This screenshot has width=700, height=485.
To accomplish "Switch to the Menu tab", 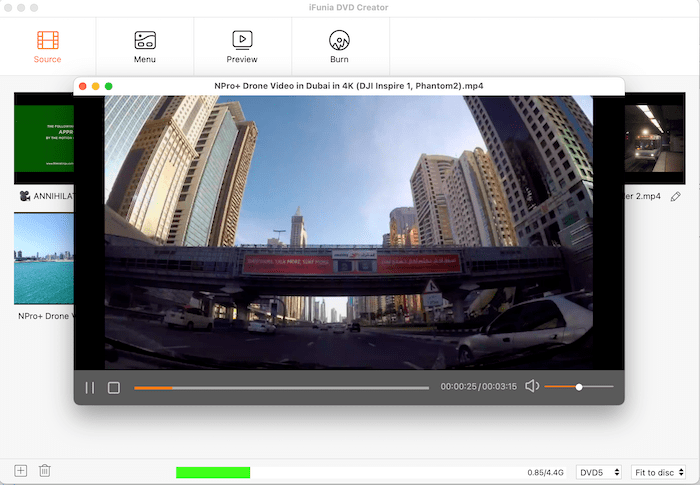I will (145, 46).
